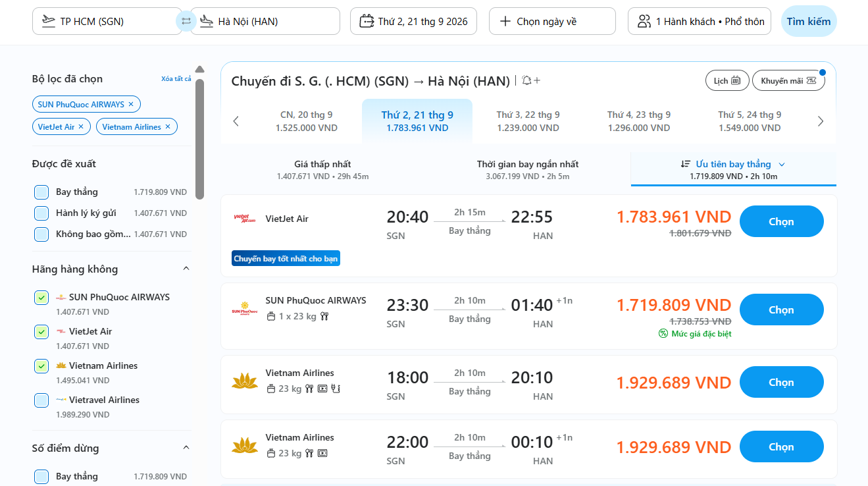Remove Vietnam Airlines filter chip
This screenshot has width=868, height=486.
(168, 126)
